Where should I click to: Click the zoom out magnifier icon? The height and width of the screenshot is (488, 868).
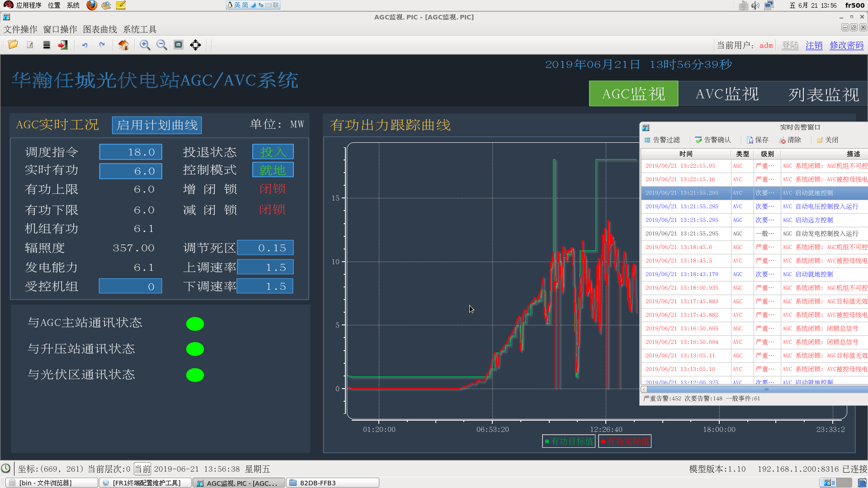coord(161,45)
